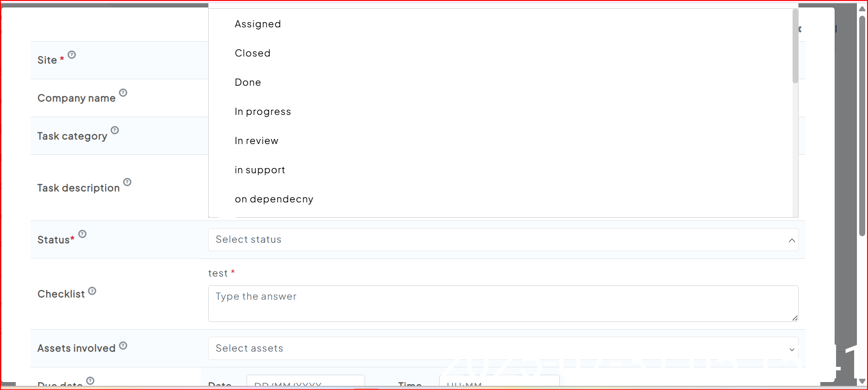
Task: Click the help icon beside Company name
Action: coord(123,93)
